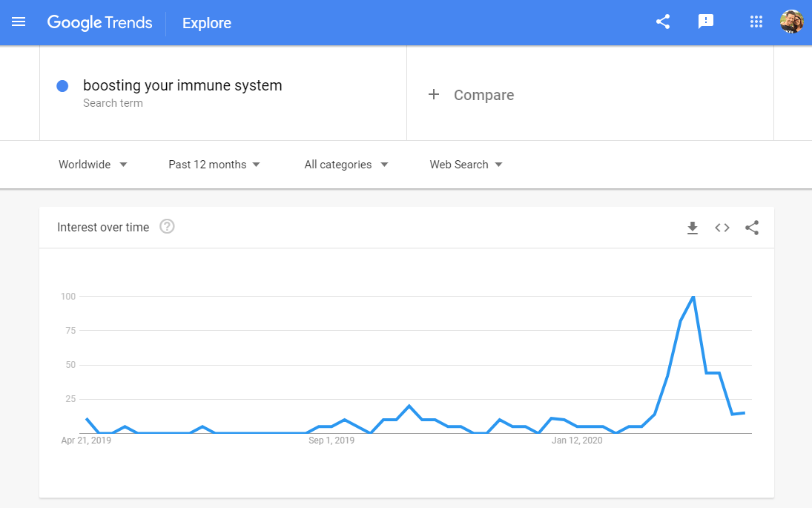Click the peak point at 100 on chart
This screenshot has width=812, height=508.
(693, 297)
